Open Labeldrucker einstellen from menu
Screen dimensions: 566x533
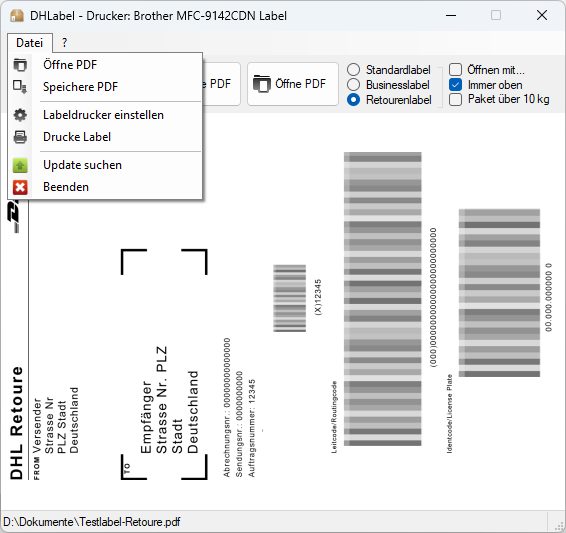tap(105, 115)
